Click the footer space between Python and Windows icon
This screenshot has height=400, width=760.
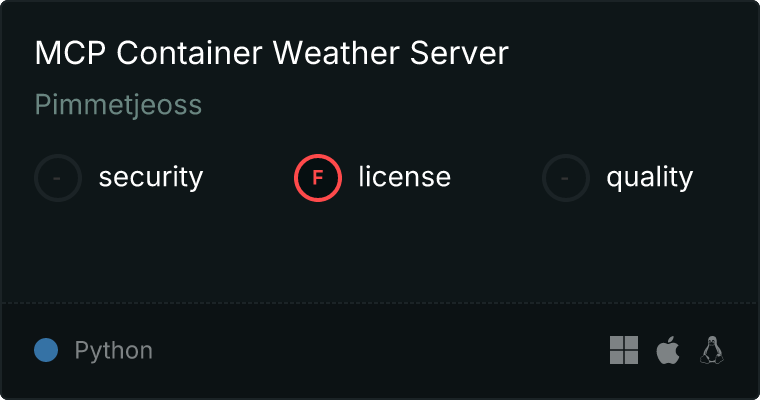381,350
